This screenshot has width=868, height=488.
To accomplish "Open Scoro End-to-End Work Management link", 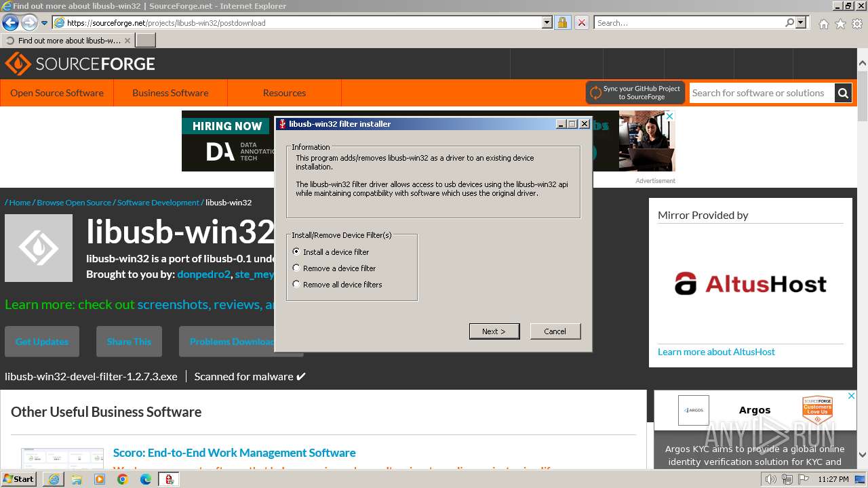I will pyautogui.click(x=234, y=453).
